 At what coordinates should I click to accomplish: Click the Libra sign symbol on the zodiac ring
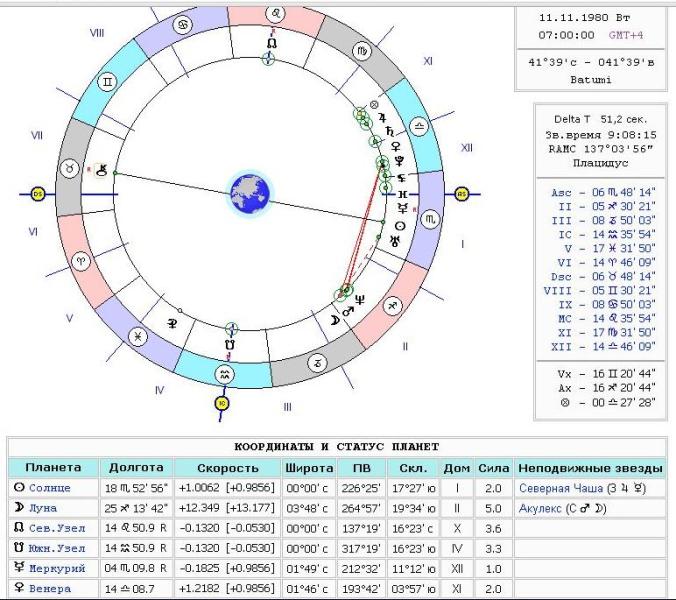(x=418, y=127)
